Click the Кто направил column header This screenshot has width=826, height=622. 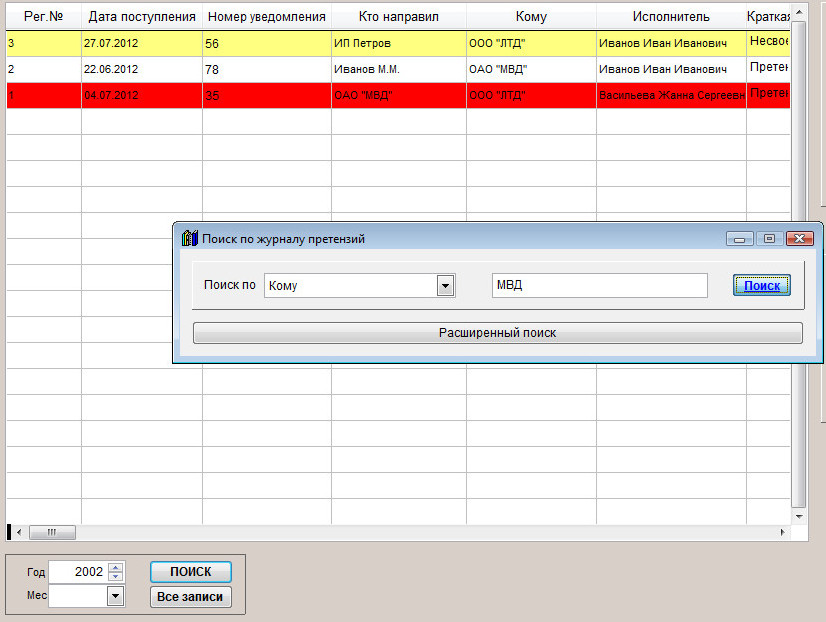pyautogui.click(x=399, y=16)
